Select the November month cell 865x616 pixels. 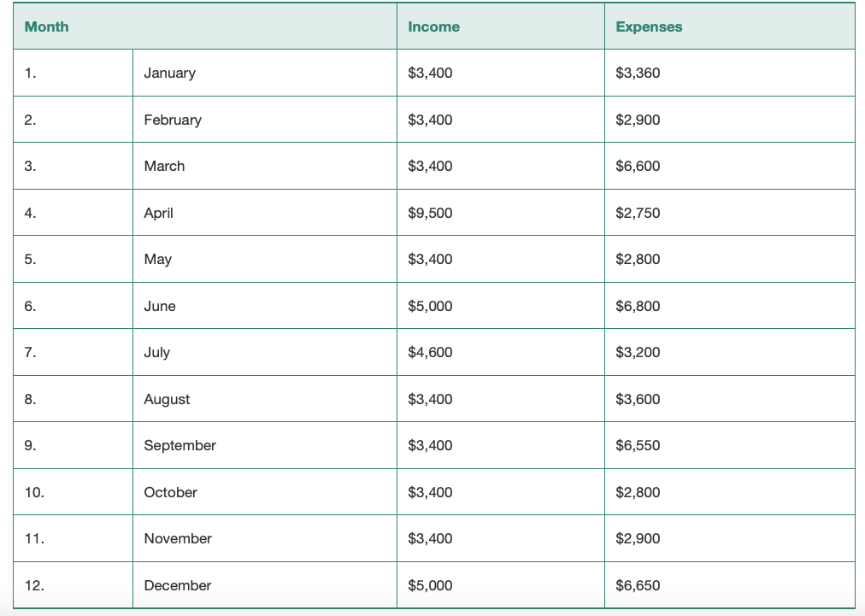[x=265, y=539]
